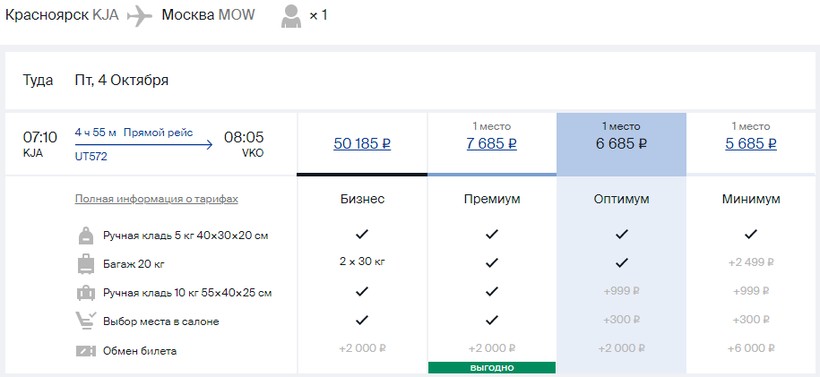Click the Бизнес column header
The width and height of the screenshot is (820, 377).
pos(362,199)
